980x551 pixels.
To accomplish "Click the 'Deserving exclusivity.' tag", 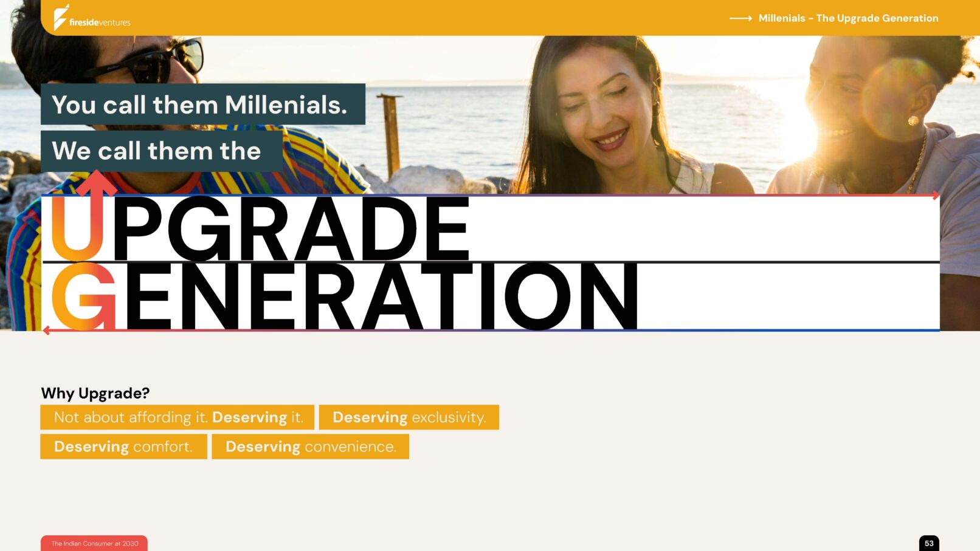I will [409, 417].
